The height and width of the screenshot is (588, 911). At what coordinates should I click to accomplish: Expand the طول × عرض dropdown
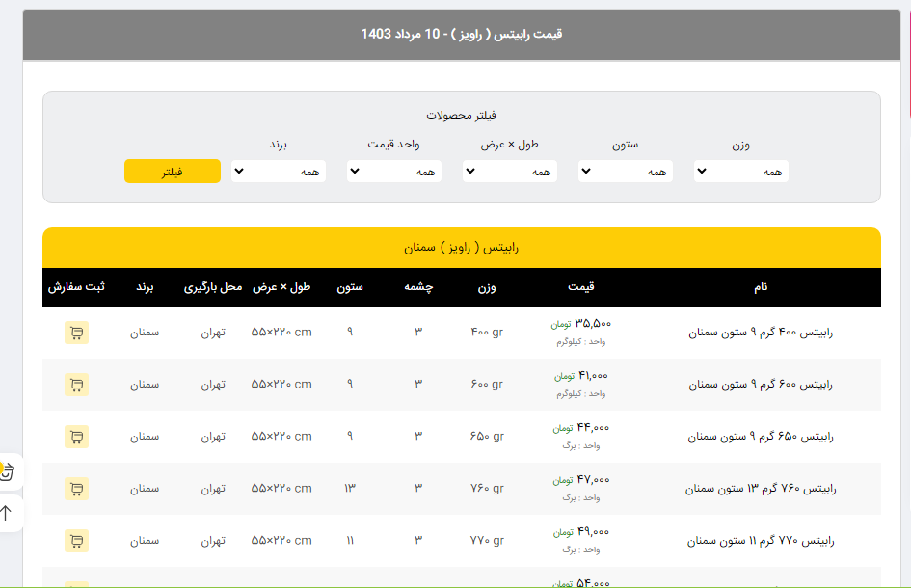click(x=509, y=172)
